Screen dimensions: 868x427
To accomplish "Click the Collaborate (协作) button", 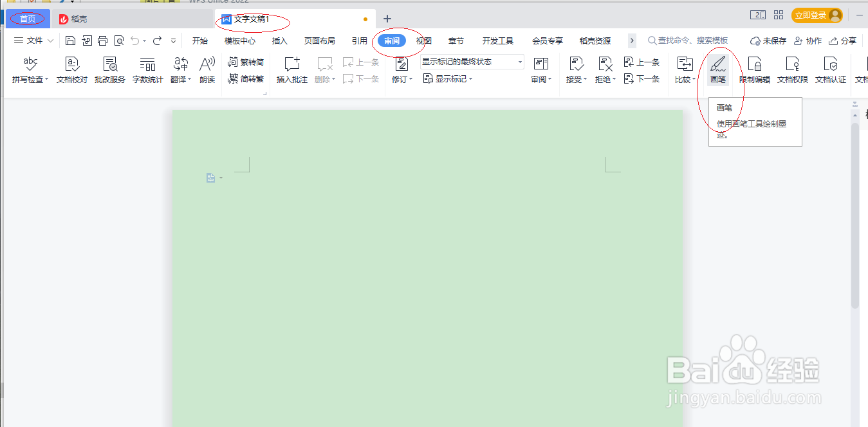I will (x=808, y=41).
